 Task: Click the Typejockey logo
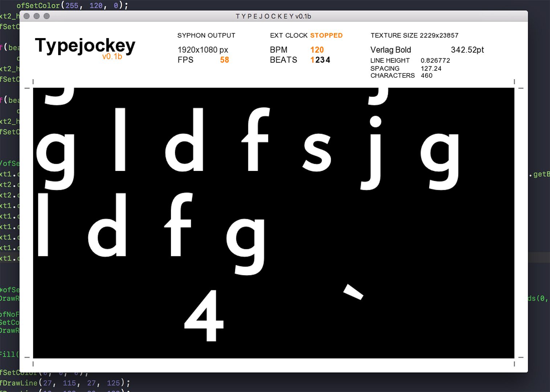point(85,46)
